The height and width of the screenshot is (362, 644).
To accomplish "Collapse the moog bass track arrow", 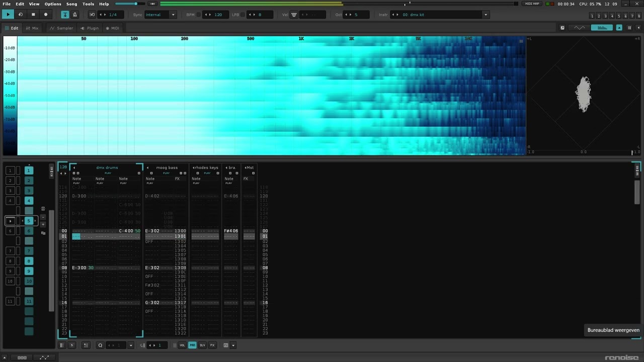I will (147, 167).
